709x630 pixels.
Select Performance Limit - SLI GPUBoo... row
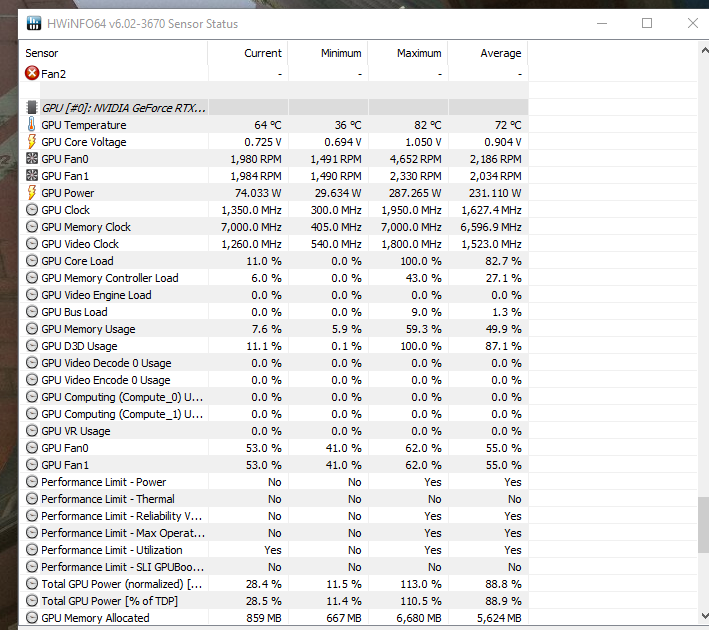tap(274, 567)
